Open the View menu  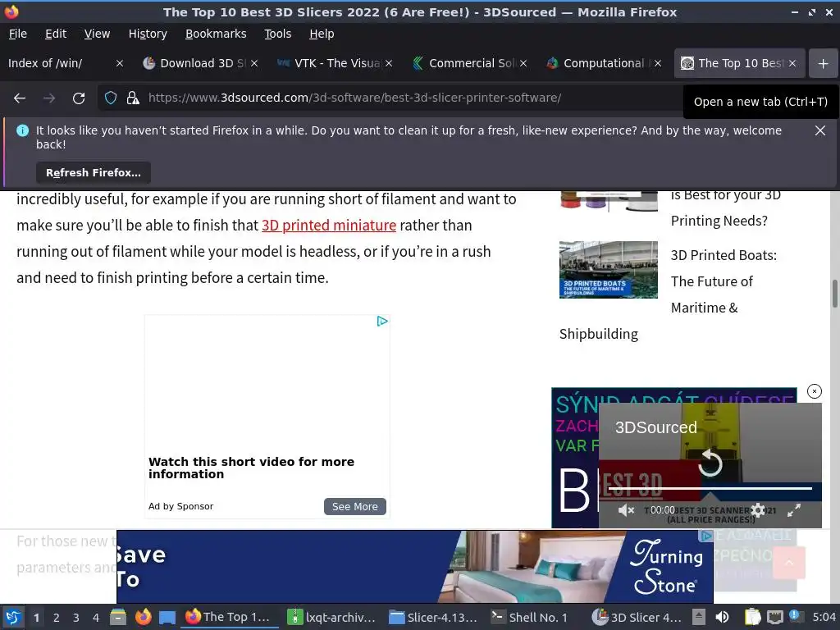(x=97, y=34)
